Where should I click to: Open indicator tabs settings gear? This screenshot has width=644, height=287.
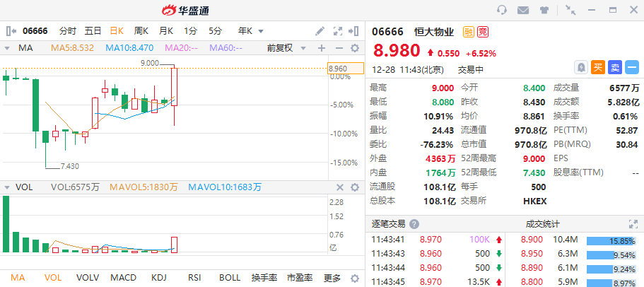[355, 278]
